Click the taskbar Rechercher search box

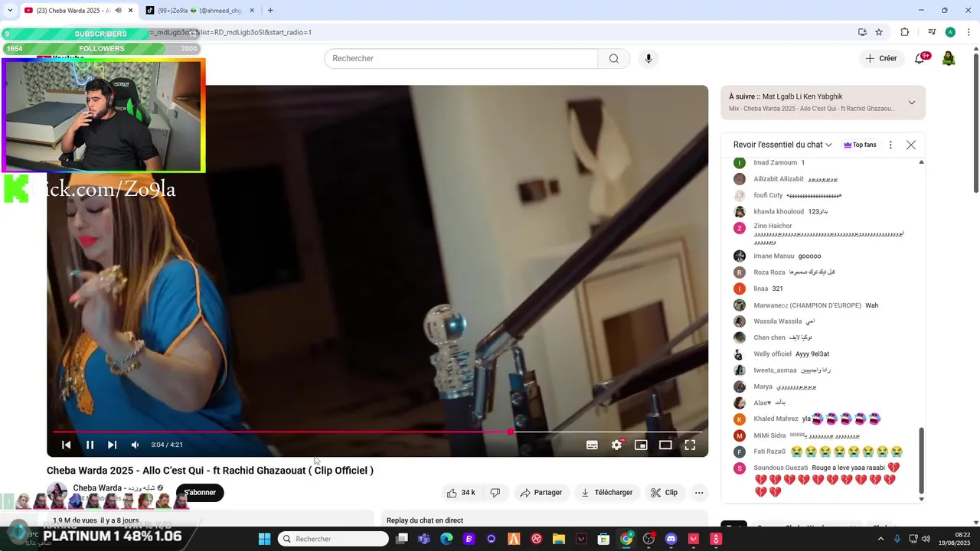pos(333,539)
